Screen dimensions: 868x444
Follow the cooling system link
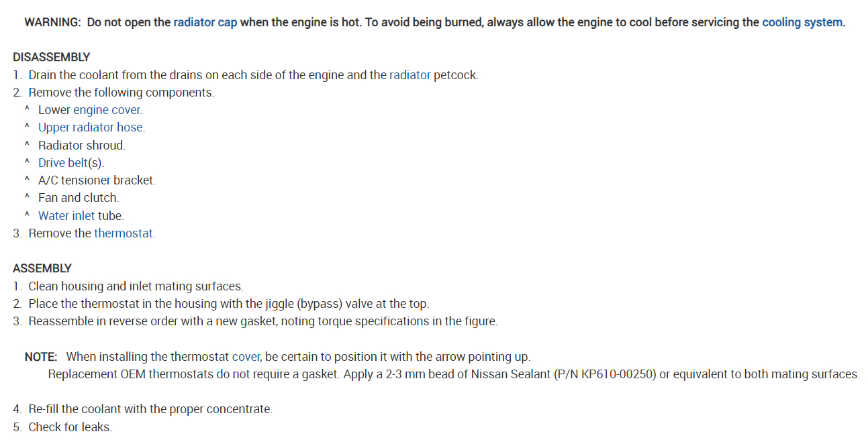pos(802,22)
